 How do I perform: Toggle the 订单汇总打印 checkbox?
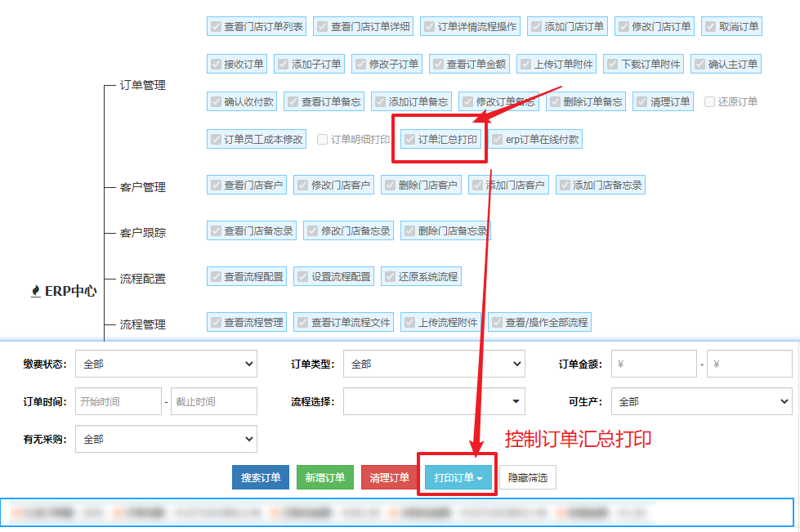[410, 140]
